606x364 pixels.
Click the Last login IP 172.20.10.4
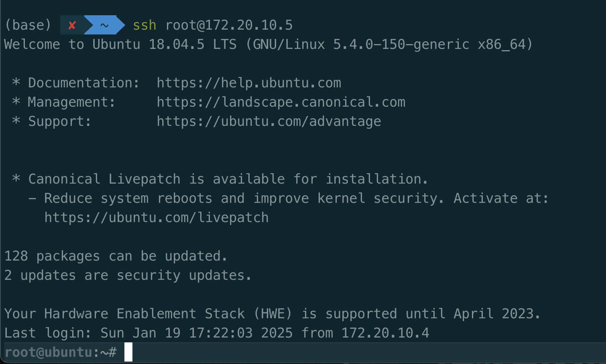[385, 333]
